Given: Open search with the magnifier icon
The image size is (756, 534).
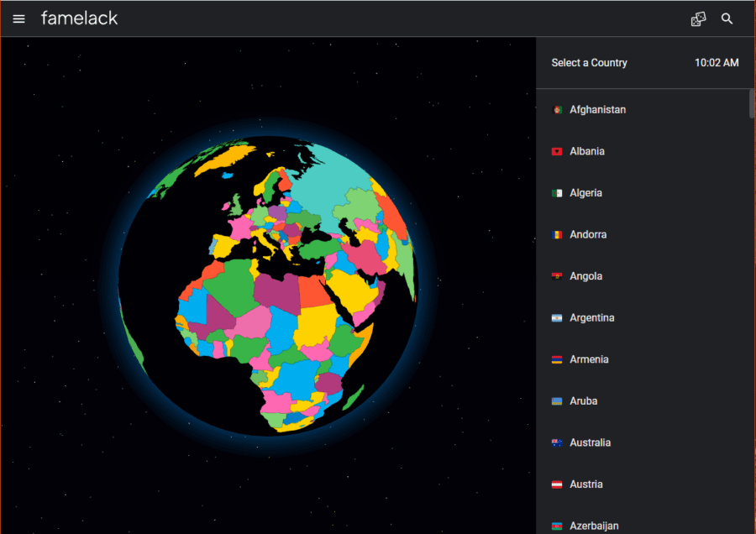Looking at the screenshot, I should click(727, 18).
